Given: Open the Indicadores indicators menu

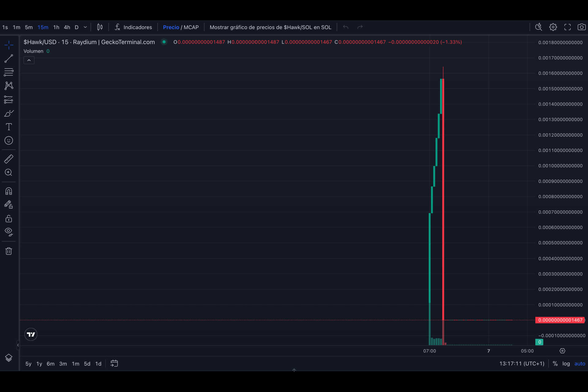Looking at the screenshot, I should click(x=133, y=27).
